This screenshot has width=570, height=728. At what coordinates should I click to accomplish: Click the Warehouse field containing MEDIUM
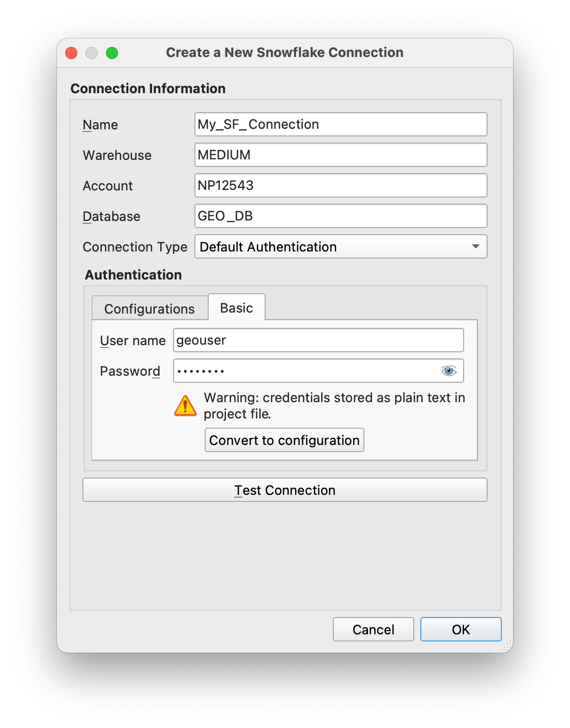point(341,155)
